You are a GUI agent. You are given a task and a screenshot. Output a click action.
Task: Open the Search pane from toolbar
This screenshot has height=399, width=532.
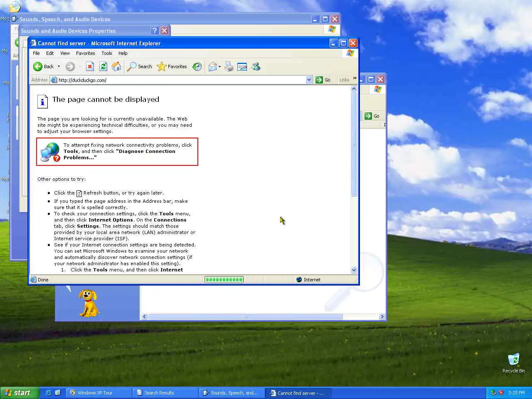point(140,66)
